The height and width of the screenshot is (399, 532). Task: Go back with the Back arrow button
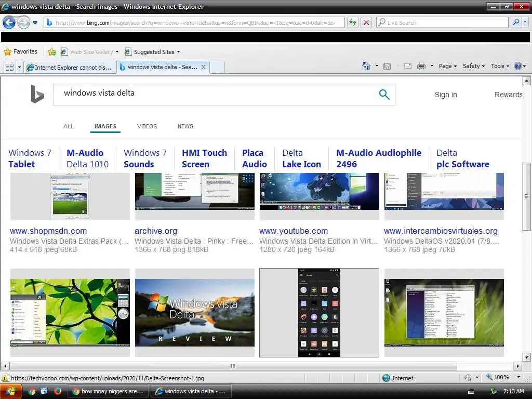(9, 23)
